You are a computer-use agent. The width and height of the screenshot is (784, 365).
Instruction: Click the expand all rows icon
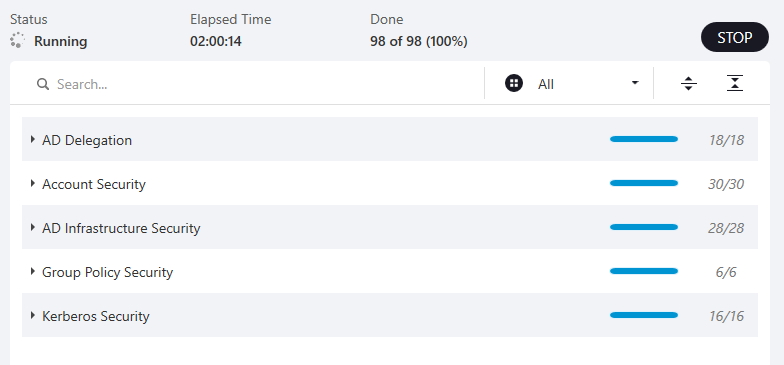point(688,84)
